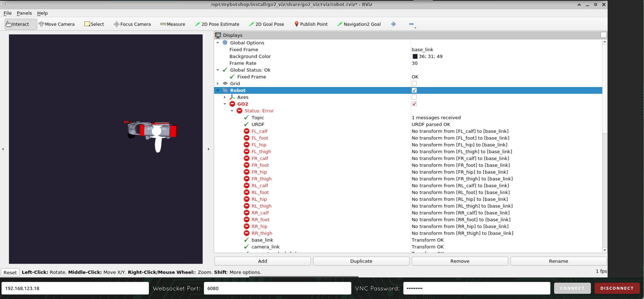This screenshot has width=644, height=299.
Task: Collapse the GO2 robot model entry
Action: [x=225, y=104]
